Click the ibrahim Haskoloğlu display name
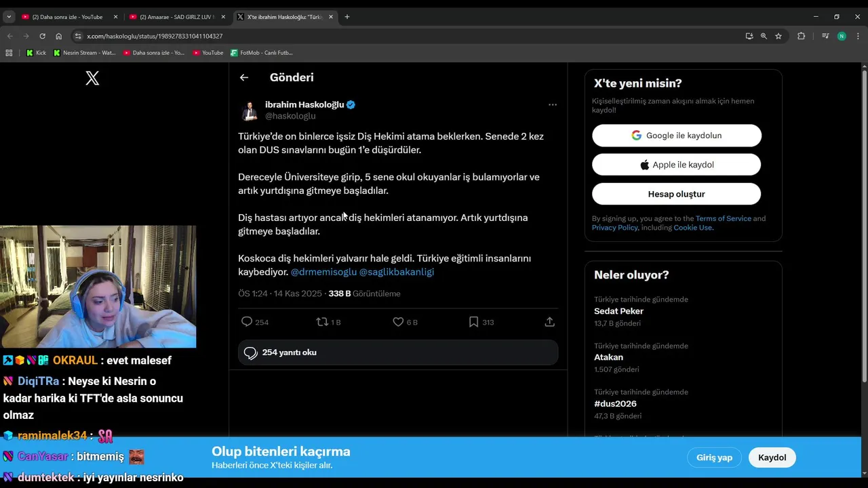The image size is (868, 488). [x=304, y=104]
